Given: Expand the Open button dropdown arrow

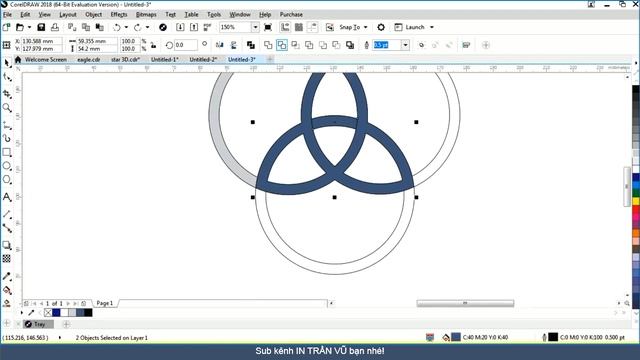Looking at the screenshot, I should [29, 27].
